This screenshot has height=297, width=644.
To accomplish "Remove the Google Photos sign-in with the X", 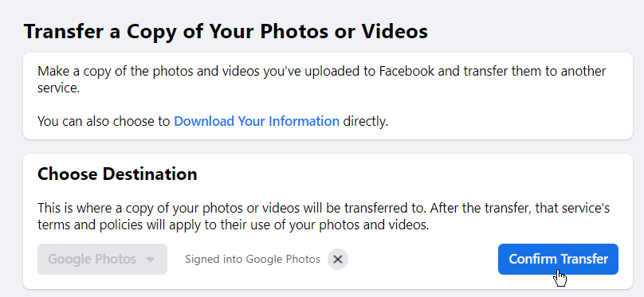I will pyautogui.click(x=338, y=260).
